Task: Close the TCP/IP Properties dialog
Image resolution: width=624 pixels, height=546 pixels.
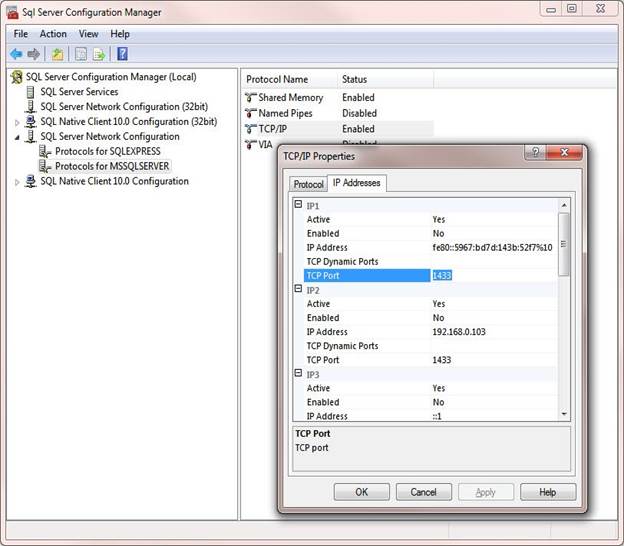Action: click(564, 152)
